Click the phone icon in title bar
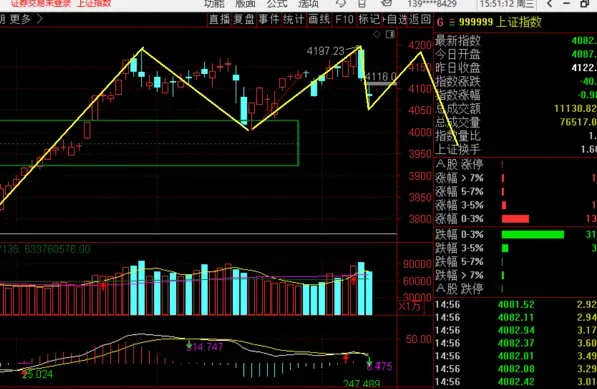This screenshot has height=389, width=597. 362,3
